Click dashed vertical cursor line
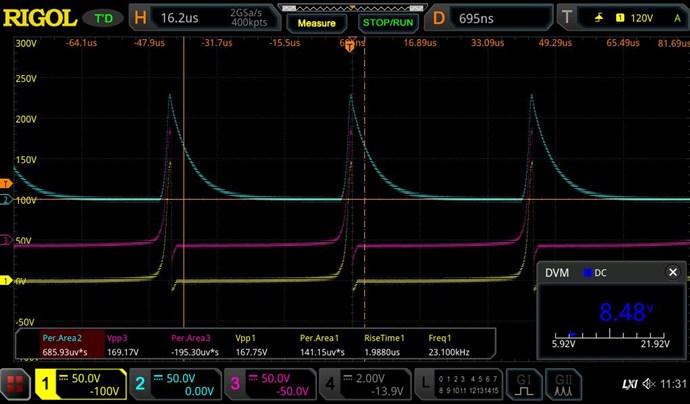 [x=364, y=182]
